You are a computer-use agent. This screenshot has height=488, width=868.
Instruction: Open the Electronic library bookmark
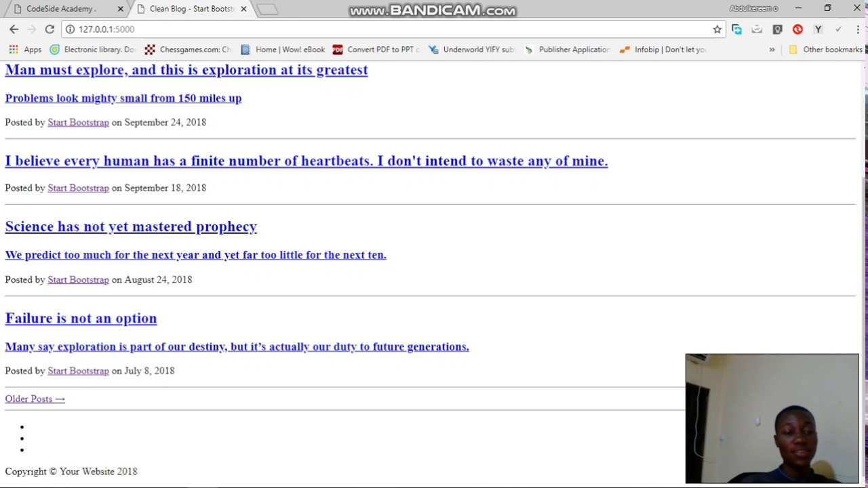(92, 49)
